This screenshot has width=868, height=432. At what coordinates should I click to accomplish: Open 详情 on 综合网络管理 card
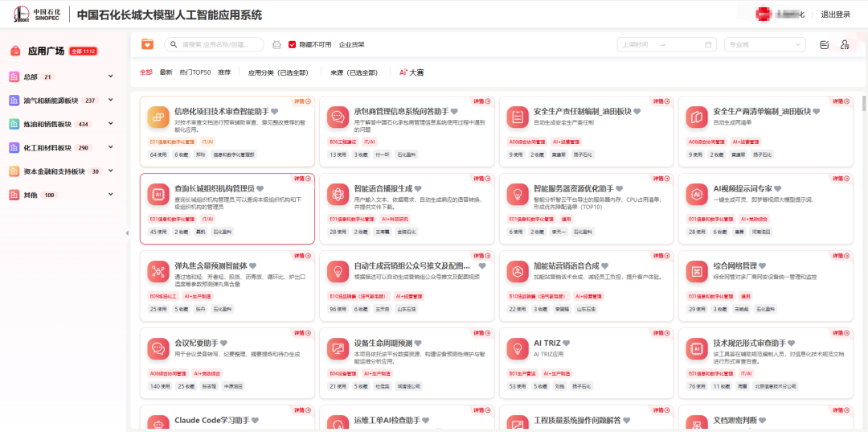click(x=841, y=256)
